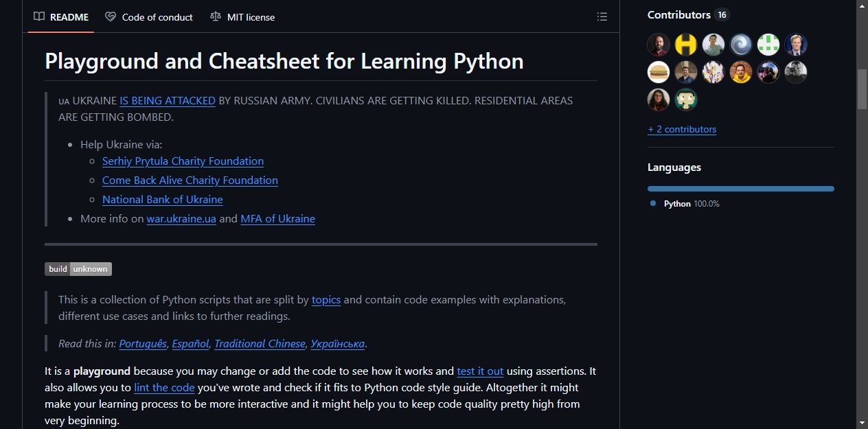
Task: Open the Contributors heading link
Action: pos(679,14)
